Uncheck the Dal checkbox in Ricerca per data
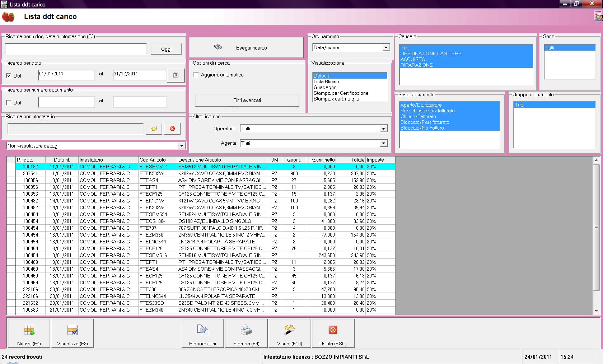 tap(9, 75)
